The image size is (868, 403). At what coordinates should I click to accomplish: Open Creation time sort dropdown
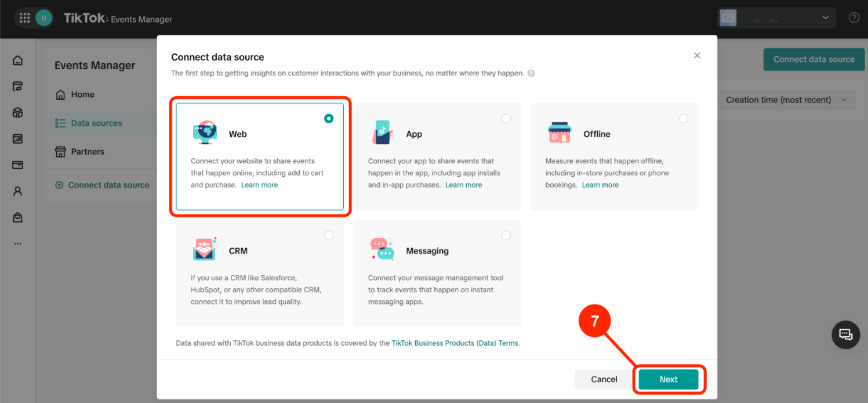(786, 100)
